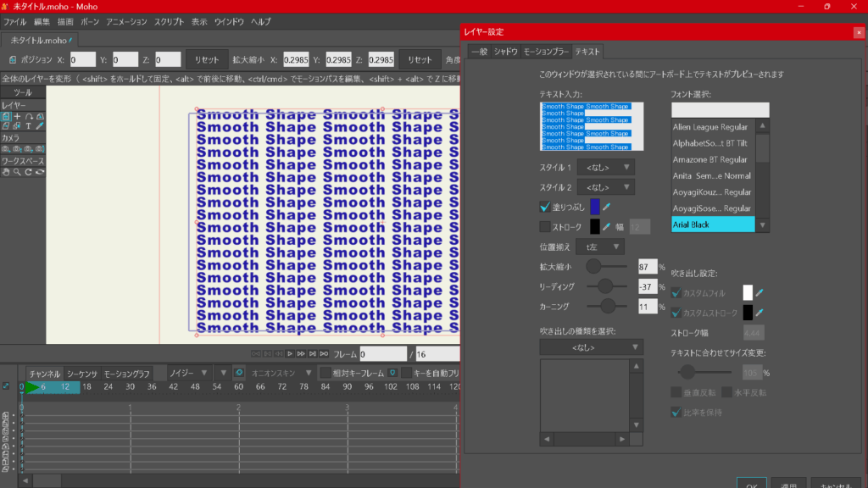The height and width of the screenshot is (488, 868).
Task: Enable the ストローク stroke checkbox
Action: 545,226
